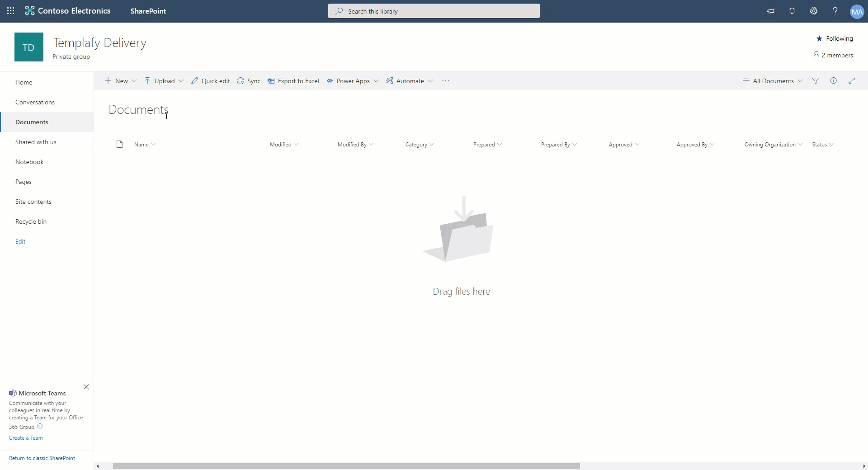Viewport: 868px width, 470px height.
Task: Go to Home in left navigation
Action: 47,82
